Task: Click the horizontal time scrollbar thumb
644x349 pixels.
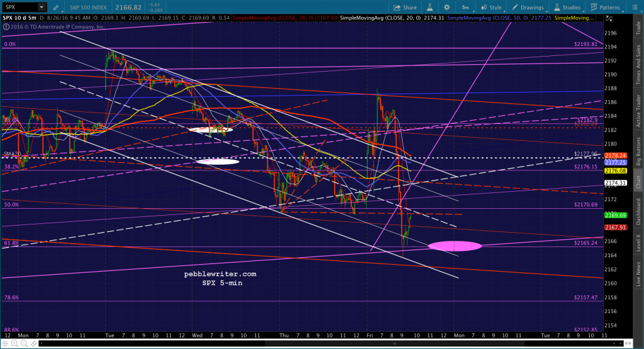Action: coord(395,343)
